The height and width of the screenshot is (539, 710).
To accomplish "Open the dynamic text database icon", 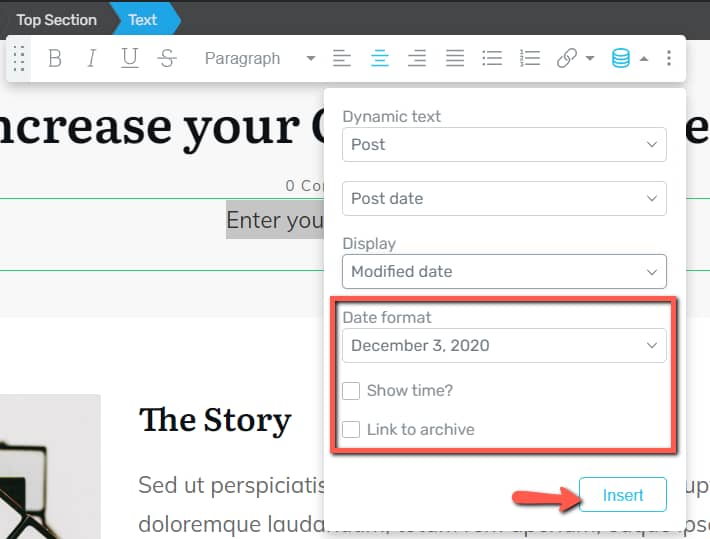I will [621, 59].
